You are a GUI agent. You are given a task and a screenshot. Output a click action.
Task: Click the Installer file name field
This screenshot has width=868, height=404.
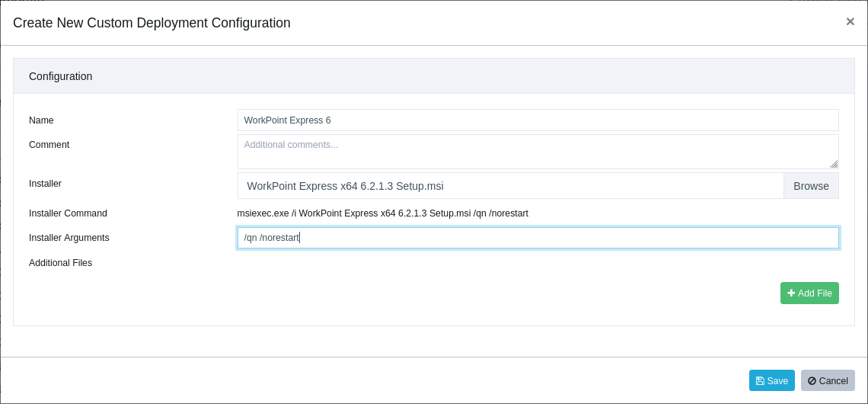510,186
